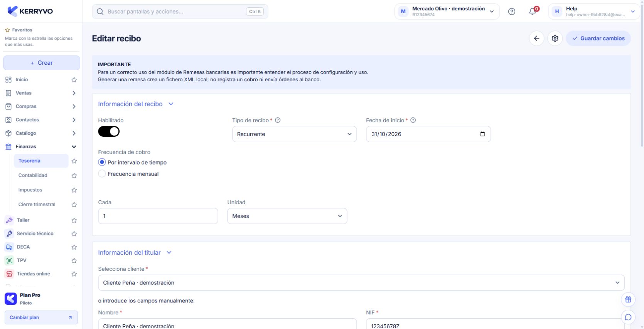Open Cierre trimestral section
This screenshot has width=644, height=329.
pyautogui.click(x=37, y=205)
